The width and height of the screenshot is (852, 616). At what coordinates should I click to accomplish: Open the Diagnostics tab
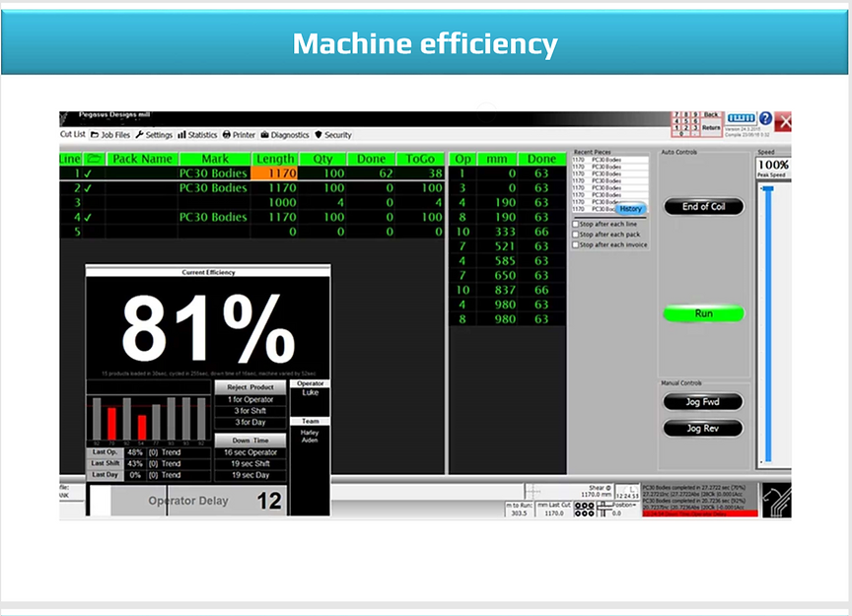(285, 135)
